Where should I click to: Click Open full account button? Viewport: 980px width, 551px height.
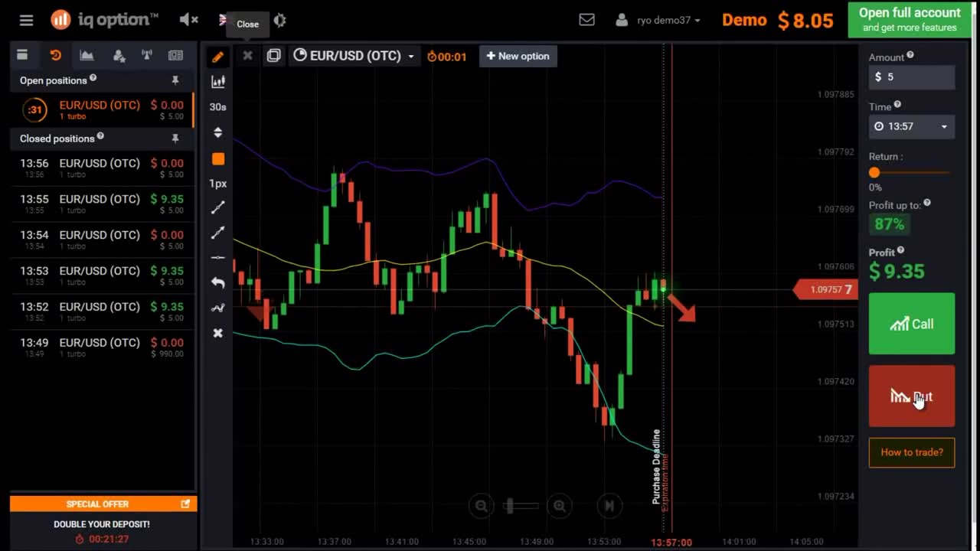click(x=910, y=20)
